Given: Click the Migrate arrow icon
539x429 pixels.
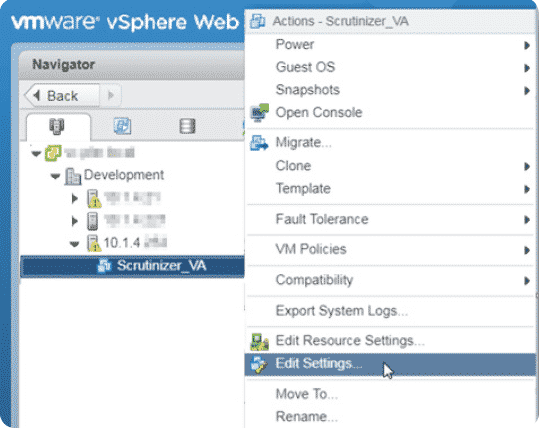Looking at the screenshot, I should coord(259,143).
